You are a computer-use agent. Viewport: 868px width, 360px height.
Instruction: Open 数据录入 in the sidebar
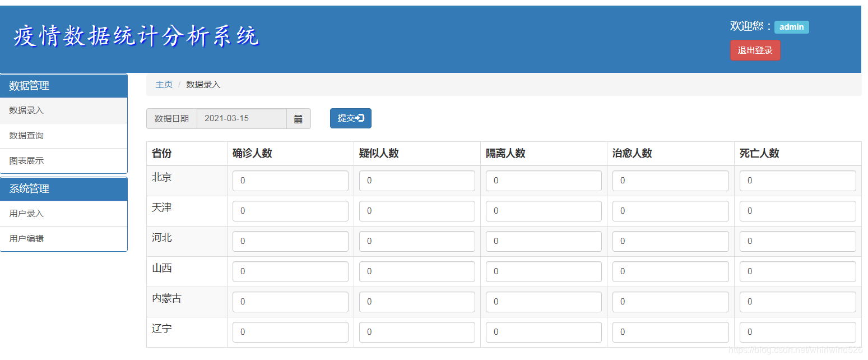point(64,110)
